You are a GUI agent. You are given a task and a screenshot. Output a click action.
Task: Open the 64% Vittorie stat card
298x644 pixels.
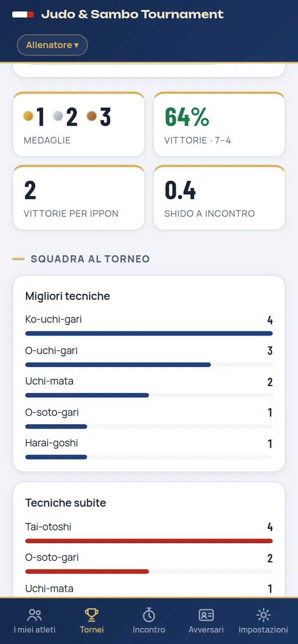pos(219,124)
